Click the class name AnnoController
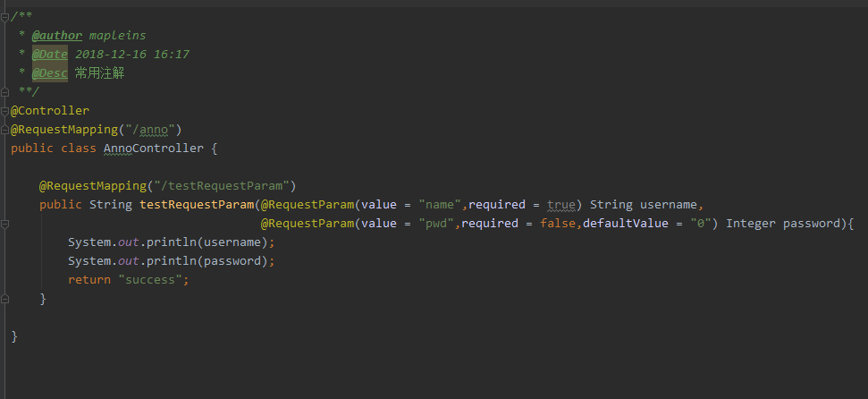Image resolution: width=868 pixels, height=399 pixels. pyautogui.click(x=154, y=149)
